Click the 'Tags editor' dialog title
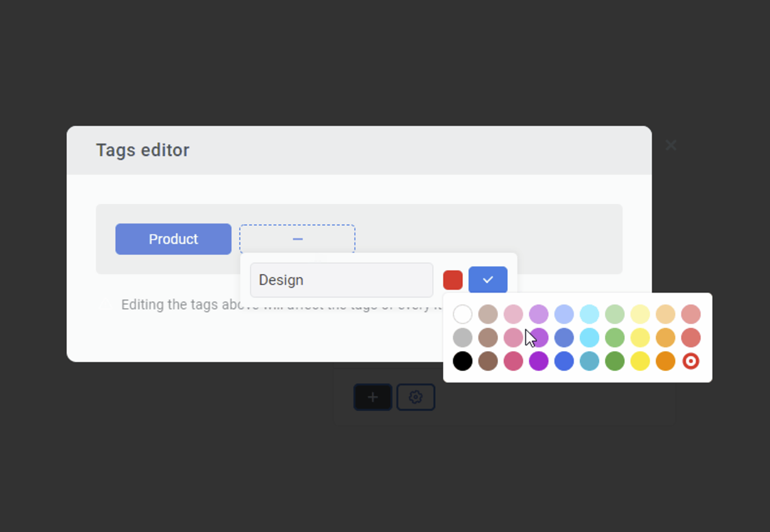The image size is (770, 532). click(x=143, y=150)
